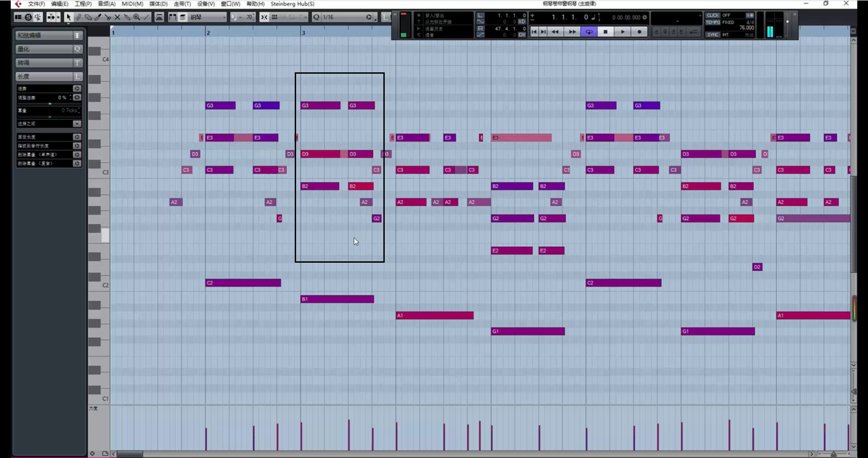Image resolution: width=868 pixels, height=458 pixels.
Task: Select the Object Selection arrow tool
Action: 68,17
